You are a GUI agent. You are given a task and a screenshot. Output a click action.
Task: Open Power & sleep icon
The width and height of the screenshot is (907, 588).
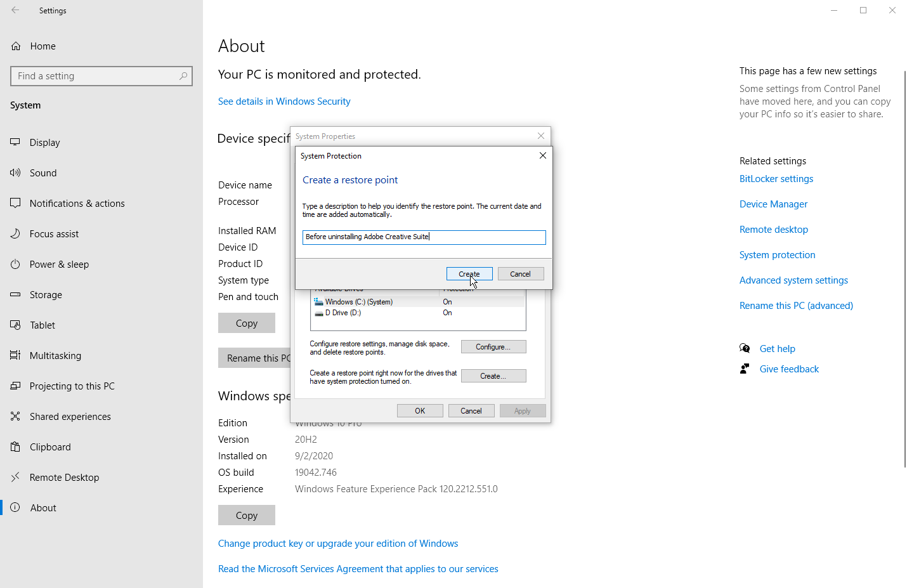(15, 265)
